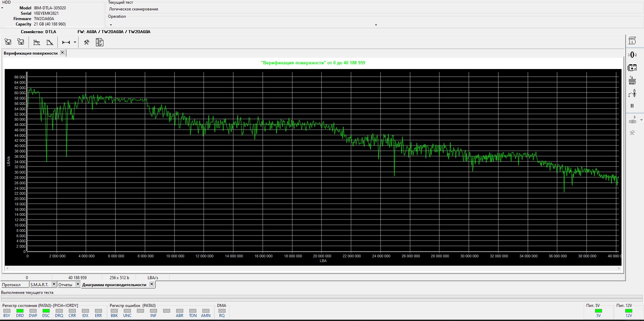This screenshot has width=644, height=321.
Task: Select the descending line graph icon
Action: [50, 42]
